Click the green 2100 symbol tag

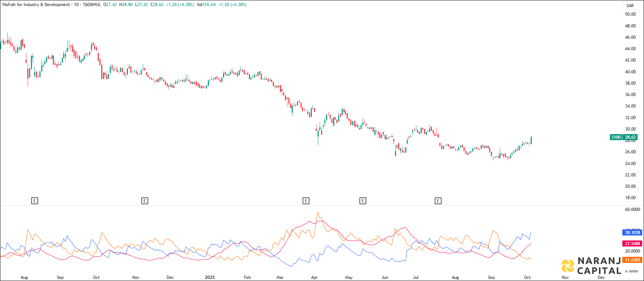(x=616, y=137)
